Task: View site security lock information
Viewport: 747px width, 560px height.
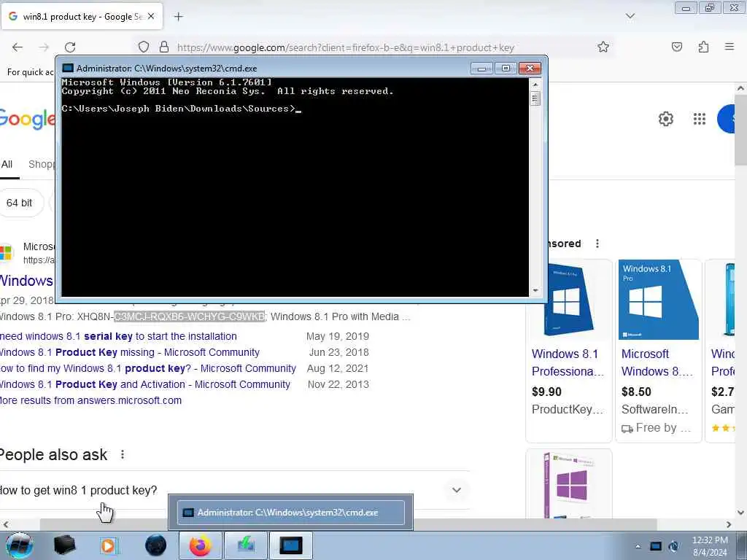Action: (x=164, y=47)
